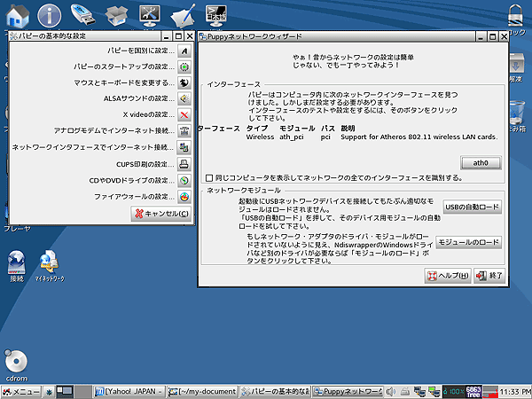This screenshot has height=399, width=532.
Task: Open network interface internet connection icon
Action: [184, 147]
